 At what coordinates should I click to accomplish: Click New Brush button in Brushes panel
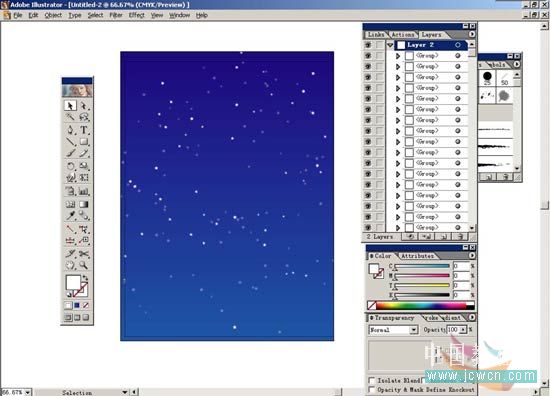pyautogui.click(x=489, y=177)
